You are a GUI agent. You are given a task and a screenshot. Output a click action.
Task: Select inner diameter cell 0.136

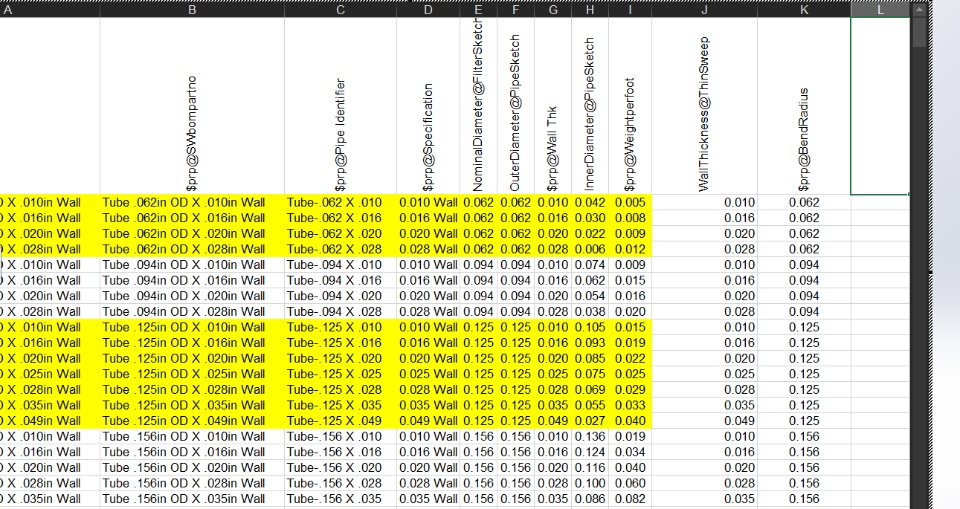(x=590, y=437)
